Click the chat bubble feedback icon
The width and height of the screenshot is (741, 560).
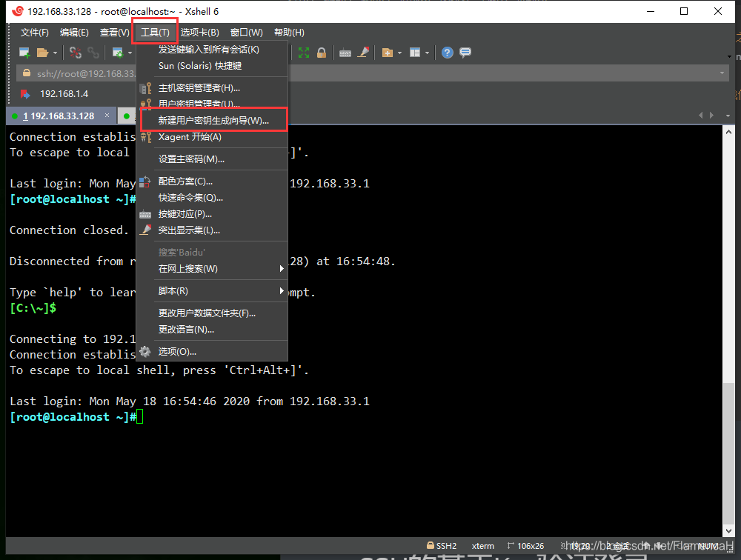coord(465,53)
